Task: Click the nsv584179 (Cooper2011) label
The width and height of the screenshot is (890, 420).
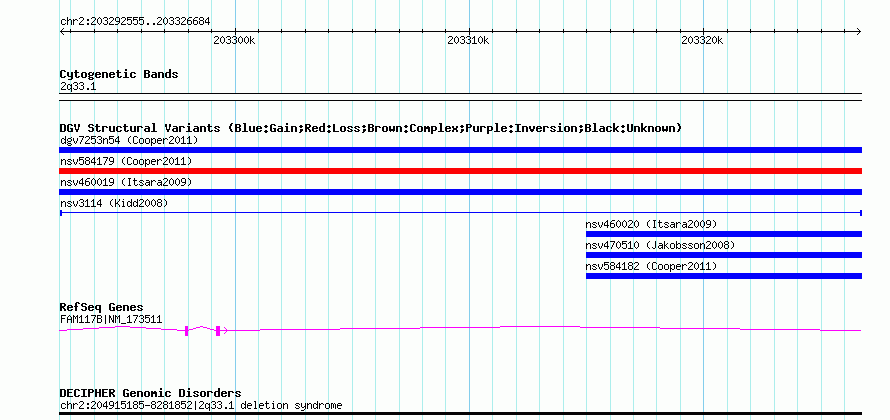Action: point(126,161)
